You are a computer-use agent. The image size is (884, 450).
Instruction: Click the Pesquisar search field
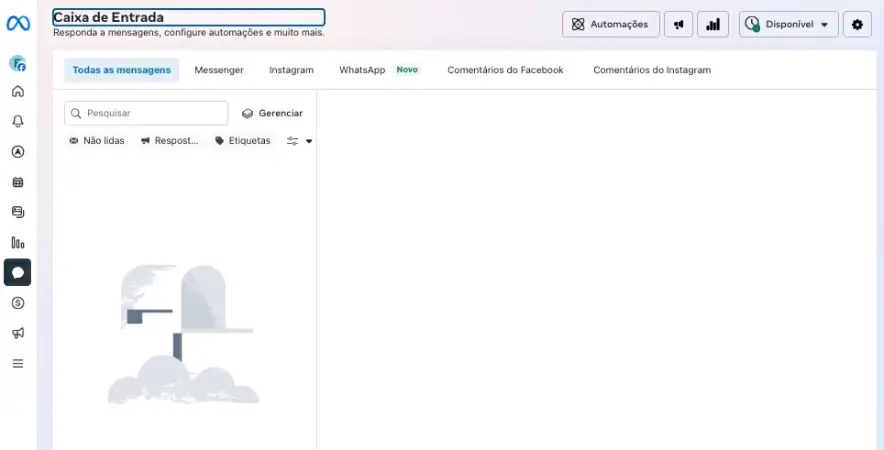click(x=146, y=113)
